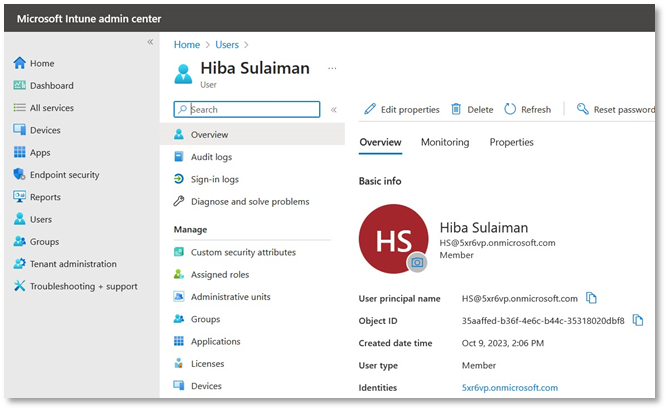Click the Users breadcrumb link
667x410 pixels.
pos(226,44)
